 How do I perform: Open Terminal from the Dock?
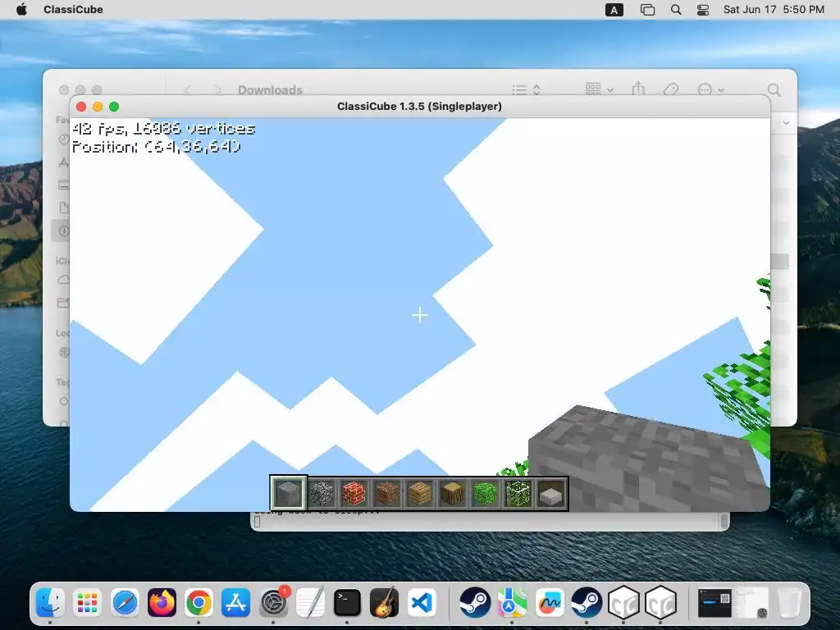pos(347,603)
